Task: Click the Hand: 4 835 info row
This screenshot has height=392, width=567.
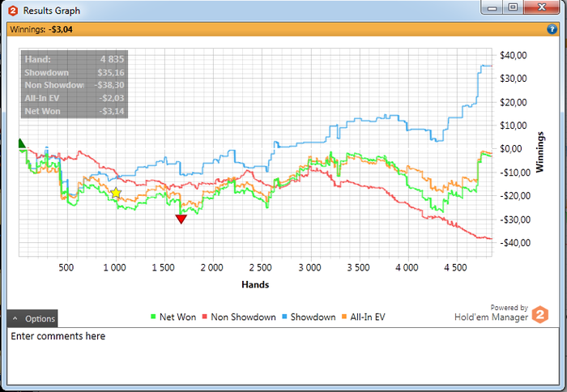Action: click(x=75, y=59)
